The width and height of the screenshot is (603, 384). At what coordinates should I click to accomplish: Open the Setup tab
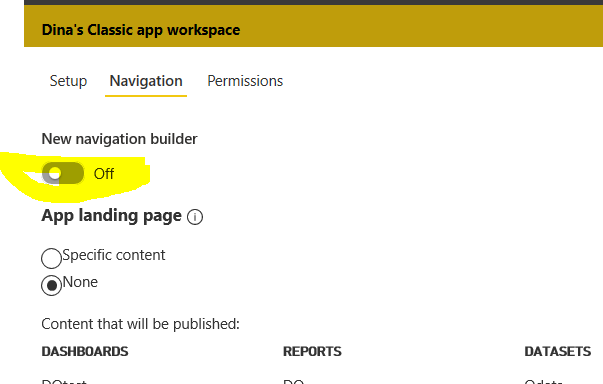tap(68, 81)
